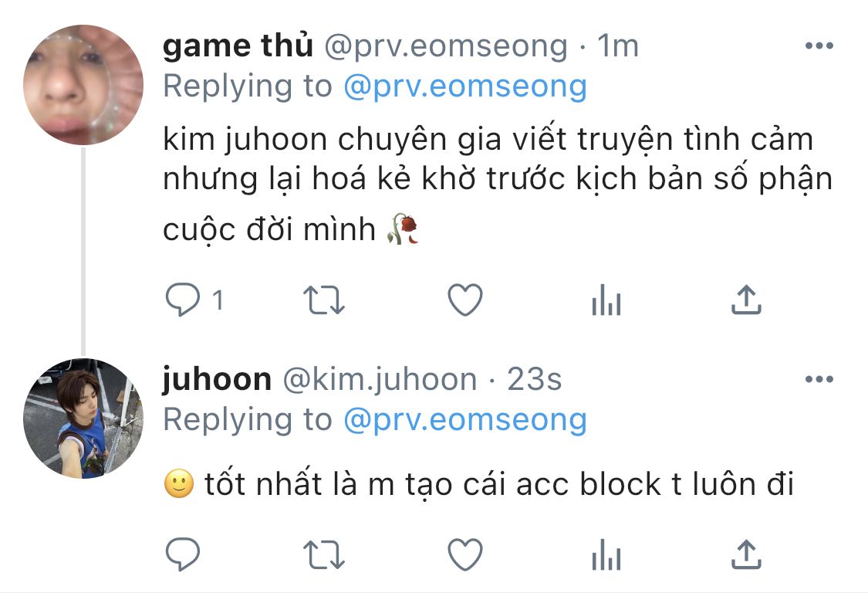This screenshot has height=593, width=868.
Task: Open more options on game thủ's tweet
Action: click(819, 46)
